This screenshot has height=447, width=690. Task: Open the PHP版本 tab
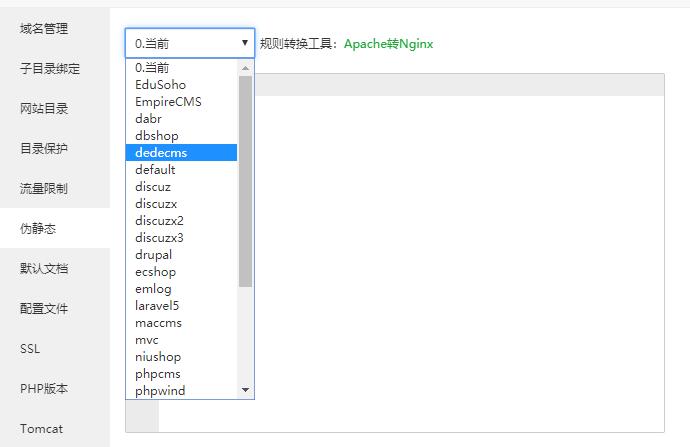55,388
